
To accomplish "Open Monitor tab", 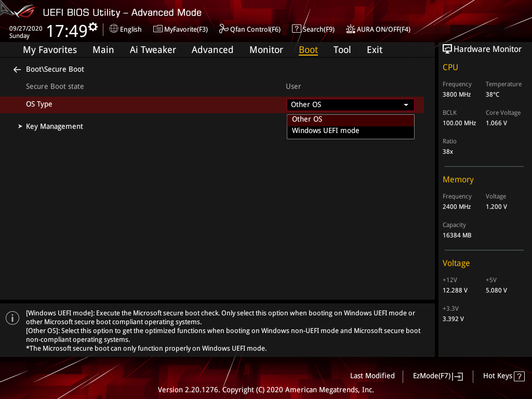I will [x=266, y=50].
